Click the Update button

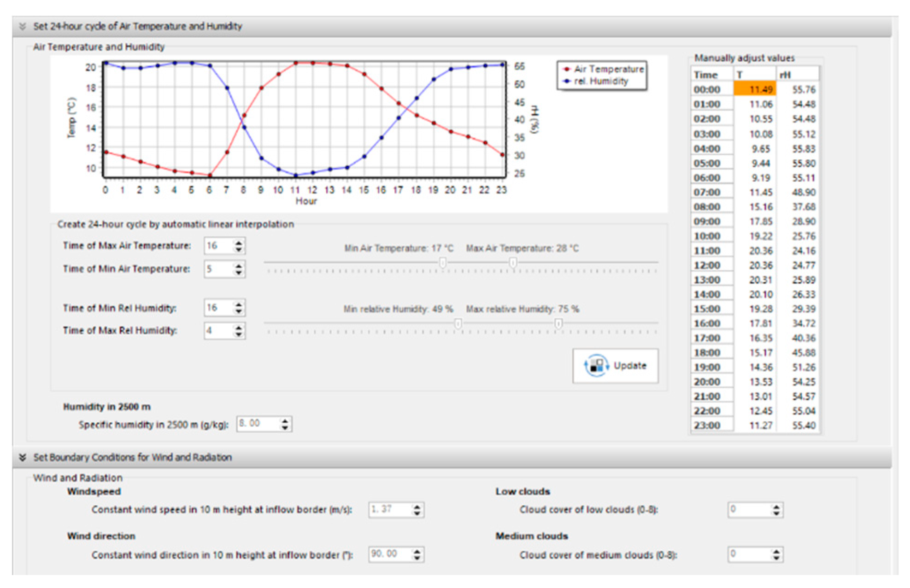click(615, 366)
